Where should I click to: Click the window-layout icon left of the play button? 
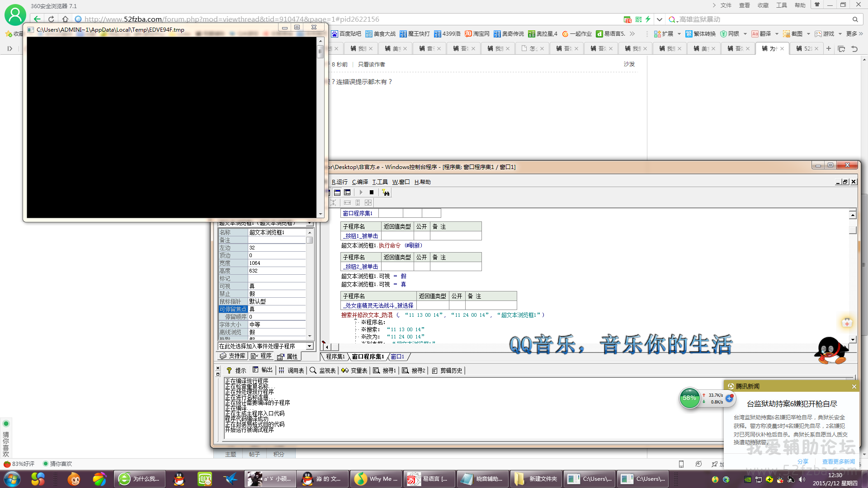coord(347,192)
